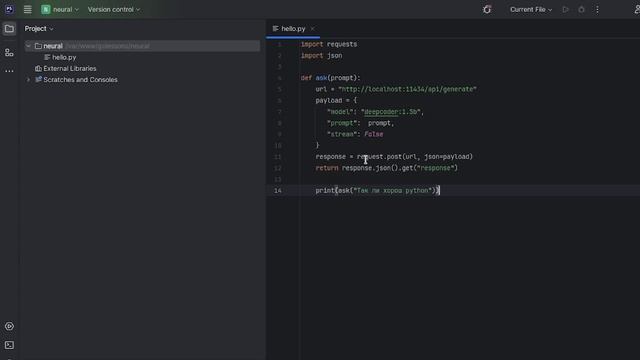The width and height of the screenshot is (640, 360).
Task: Click the 'import json' line
Action: 321,56
